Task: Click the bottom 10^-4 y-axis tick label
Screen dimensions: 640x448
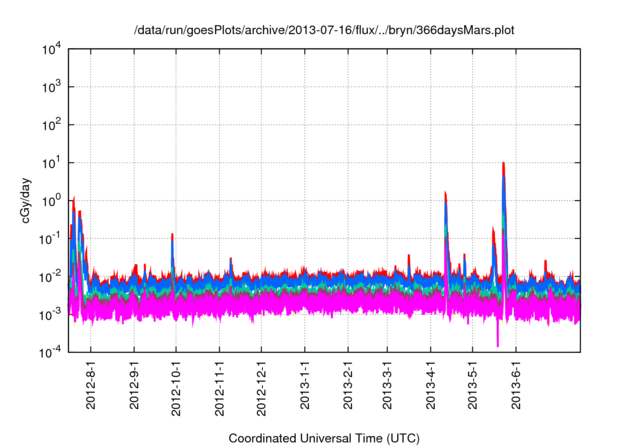Action: 52,352
